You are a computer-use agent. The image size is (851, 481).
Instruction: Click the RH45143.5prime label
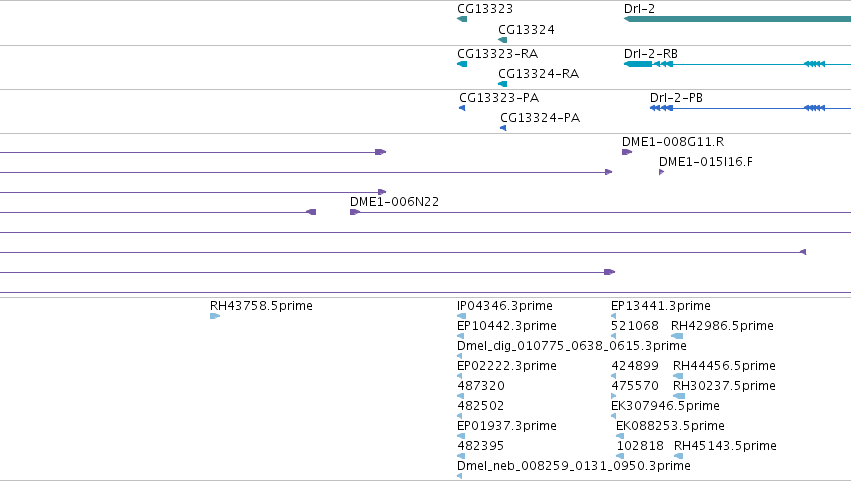(725, 446)
